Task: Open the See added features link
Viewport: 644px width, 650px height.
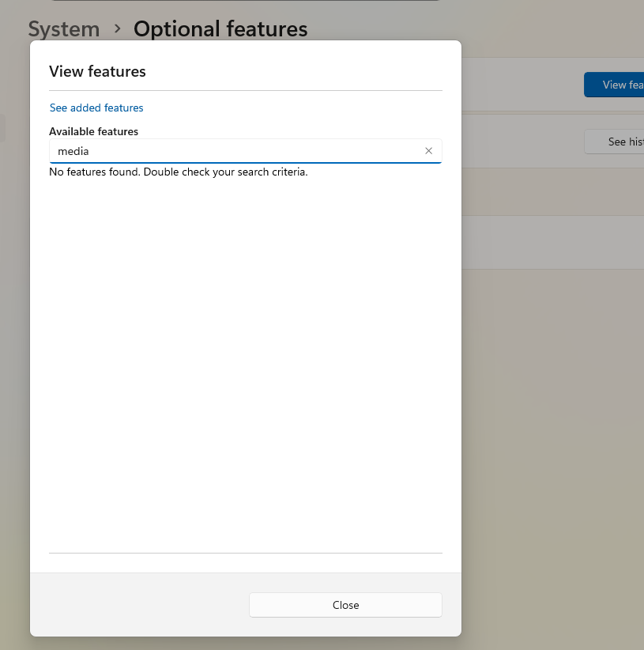Action: [96, 108]
